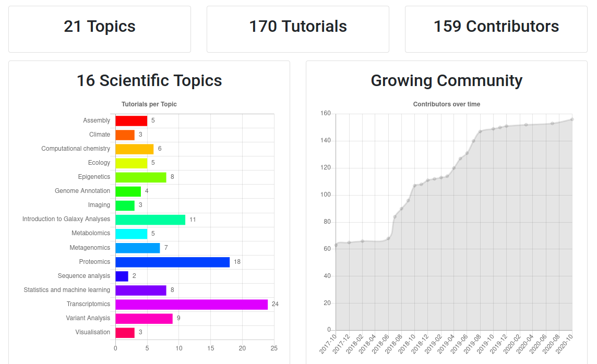Click the 25 tick on bar chart axis
Screen dimensions: 597x364
274,348
